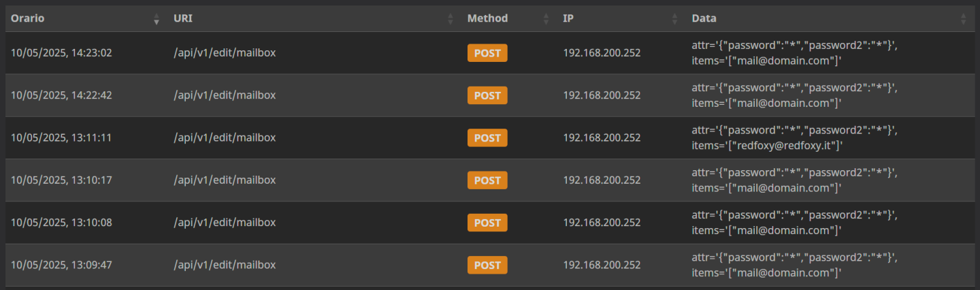
Task: Click POST badge for 14:22:42 entry
Action: tap(487, 95)
